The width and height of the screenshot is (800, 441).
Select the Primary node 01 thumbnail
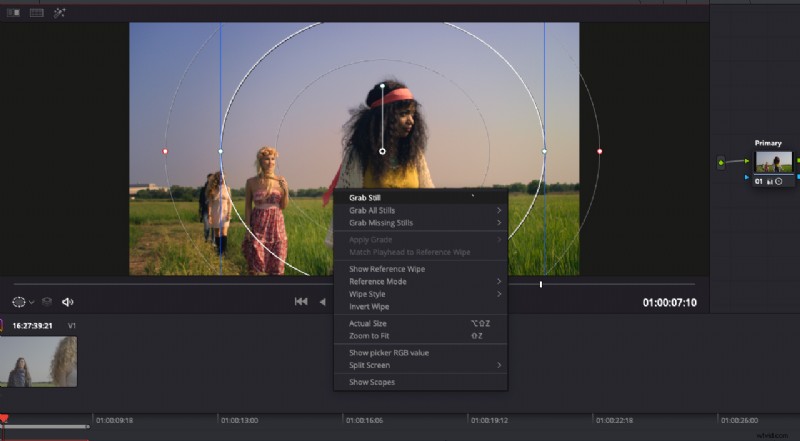point(774,162)
